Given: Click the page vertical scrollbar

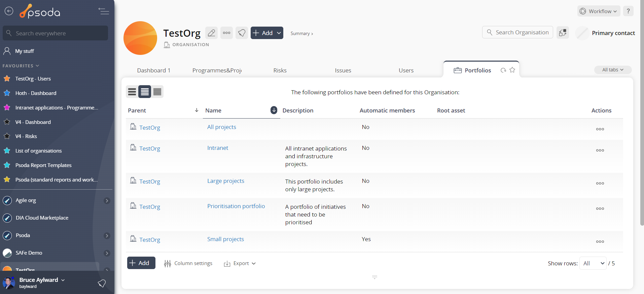Looking at the screenshot, I should coord(642,113).
